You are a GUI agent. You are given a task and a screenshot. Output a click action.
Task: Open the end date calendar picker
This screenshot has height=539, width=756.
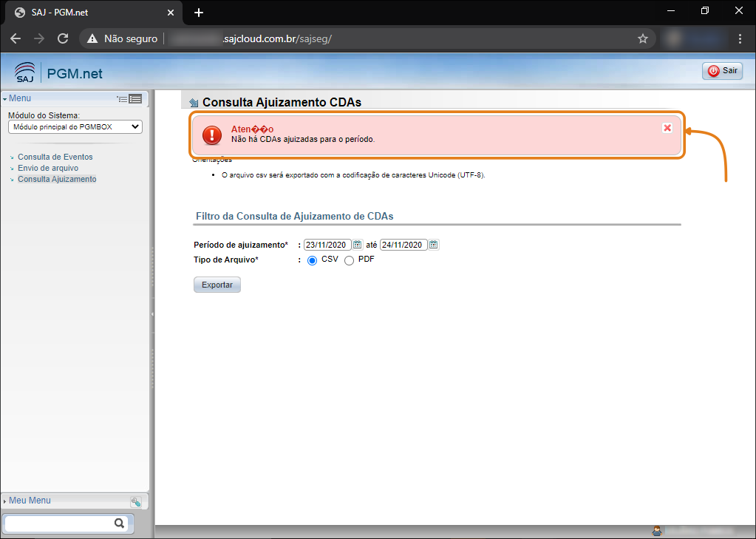pyautogui.click(x=434, y=245)
